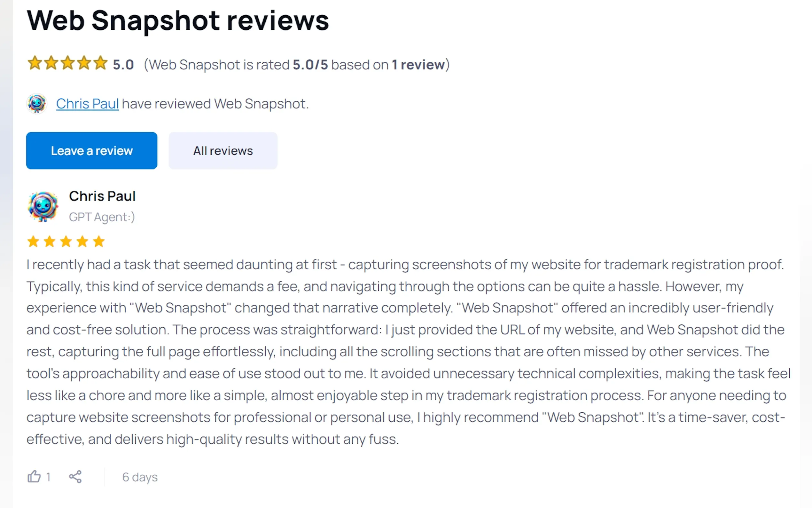Click the large Chris Paul reviewer avatar

click(x=43, y=206)
